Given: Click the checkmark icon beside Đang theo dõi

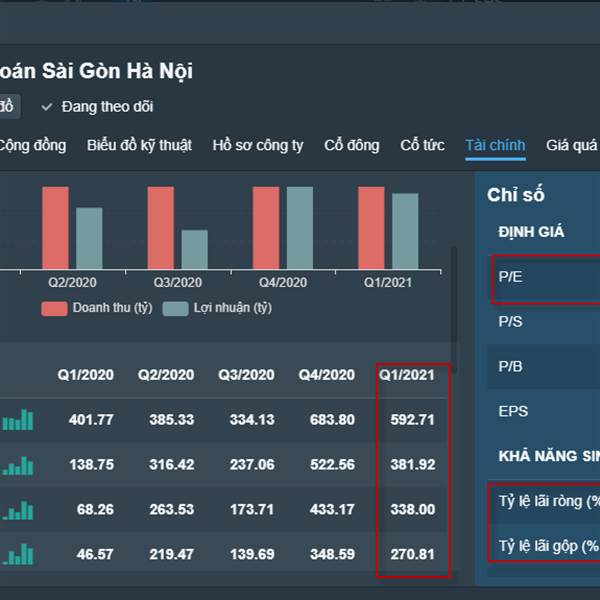Looking at the screenshot, I should 47,107.
